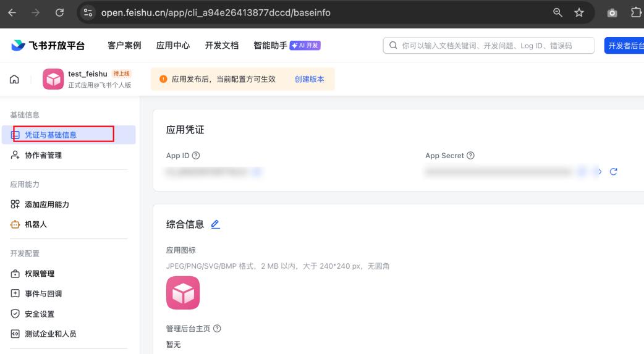
Task: Click the camera screenshot extension icon
Action: (x=612, y=13)
